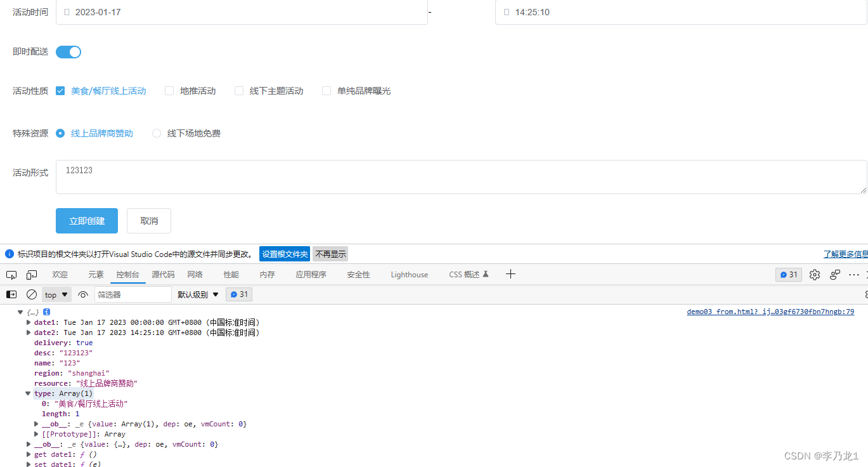Switch to the 元素 tab
Viewport: 868px width, 467px height.
[96, 274]
